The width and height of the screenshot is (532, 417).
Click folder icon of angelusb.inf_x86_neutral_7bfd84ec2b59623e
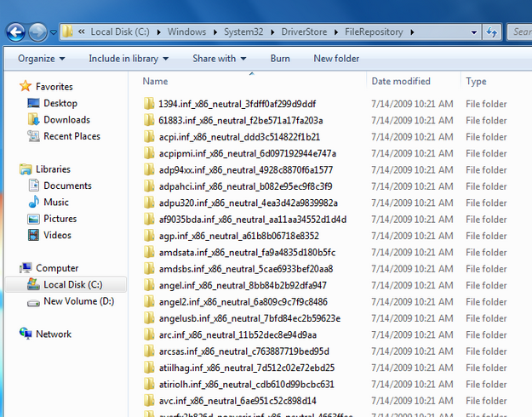(149, 318)
